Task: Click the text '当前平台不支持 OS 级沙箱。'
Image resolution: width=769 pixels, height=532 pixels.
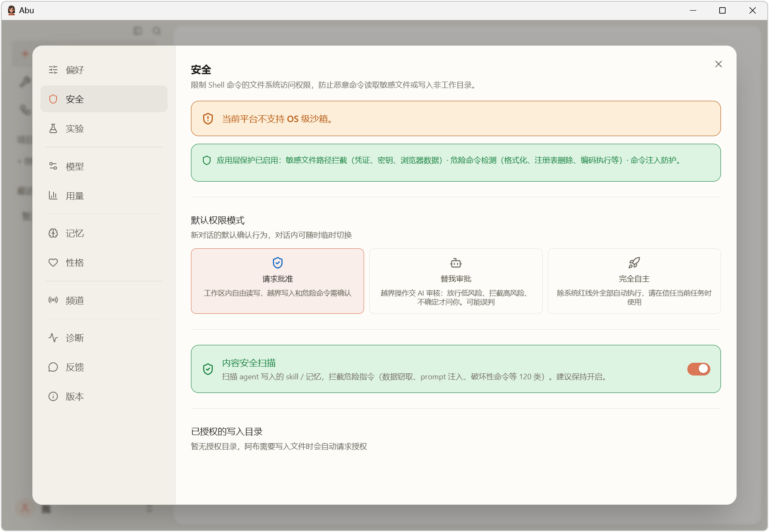Action: [x=277, y=119]
